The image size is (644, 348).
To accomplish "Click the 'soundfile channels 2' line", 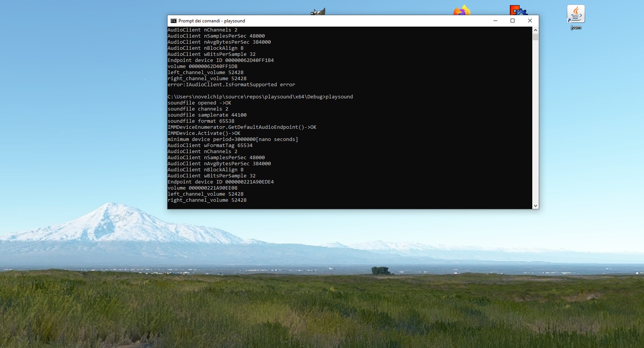I will click(x=198, y=109).
